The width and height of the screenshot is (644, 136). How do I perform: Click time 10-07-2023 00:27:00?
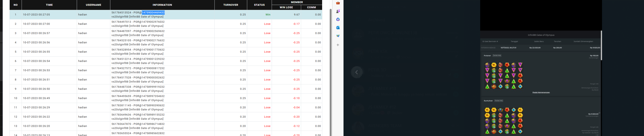[36, 24]
